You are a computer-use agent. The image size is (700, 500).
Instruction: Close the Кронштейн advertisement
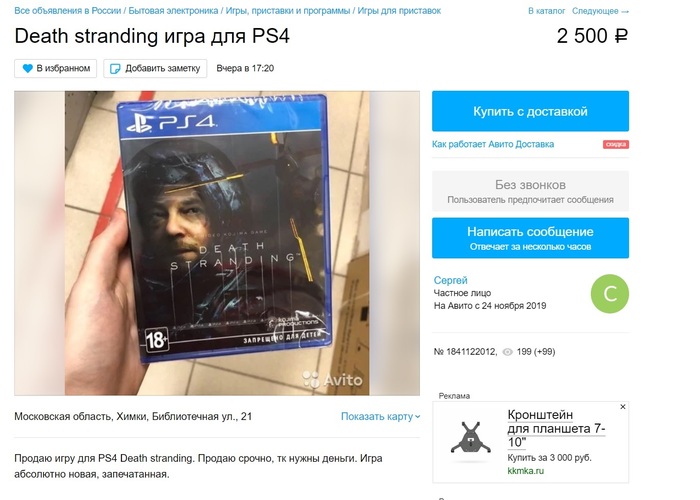[623, 407]
